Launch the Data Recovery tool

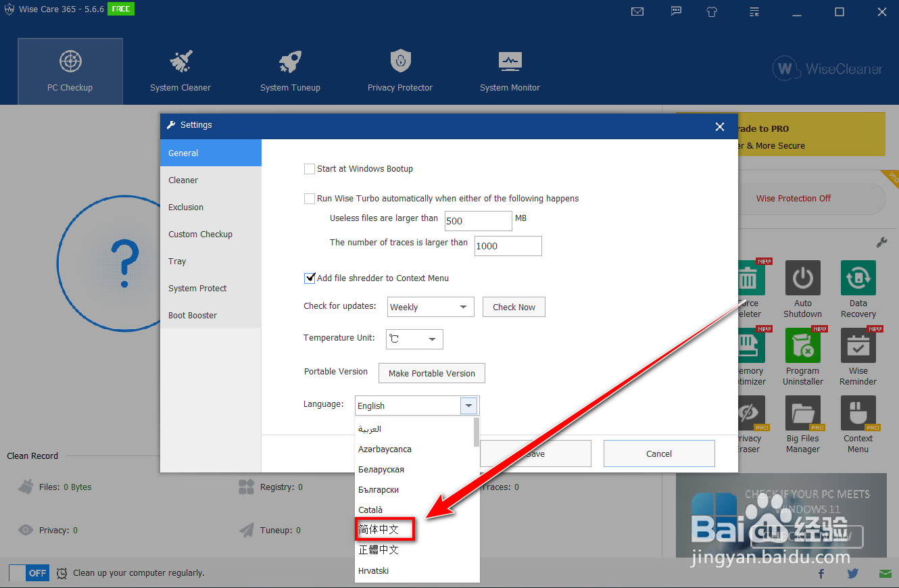point(858,289)
